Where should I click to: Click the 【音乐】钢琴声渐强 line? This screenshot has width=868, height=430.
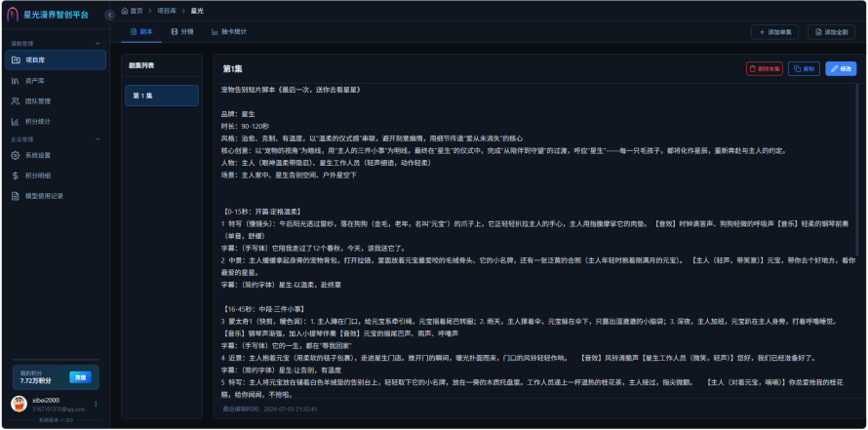pos(339,333)
